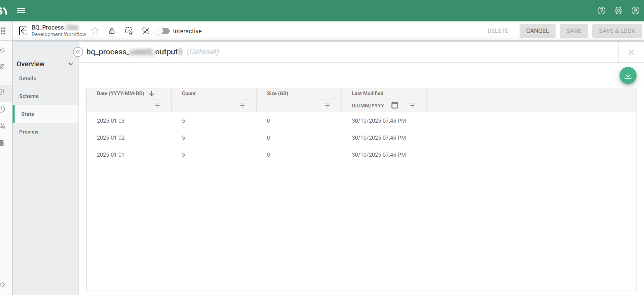Click the green download button
The image size is (644, 295).
click(628, 75)
